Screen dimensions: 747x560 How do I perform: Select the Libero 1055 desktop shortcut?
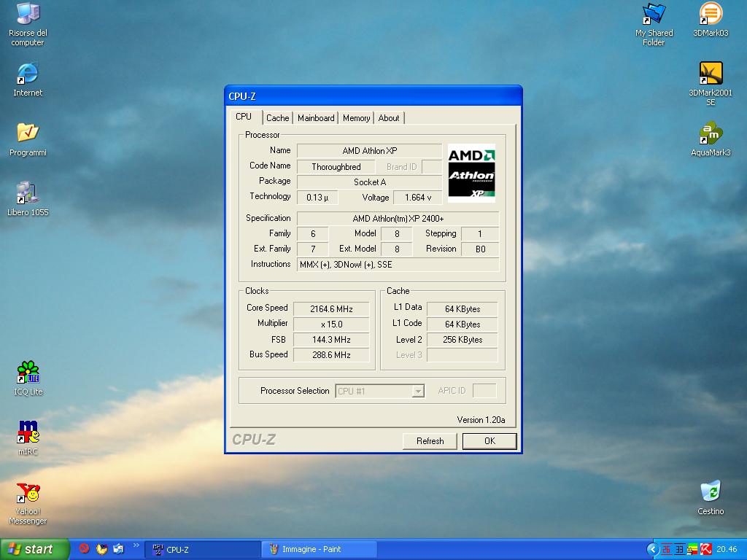(28, 198)
